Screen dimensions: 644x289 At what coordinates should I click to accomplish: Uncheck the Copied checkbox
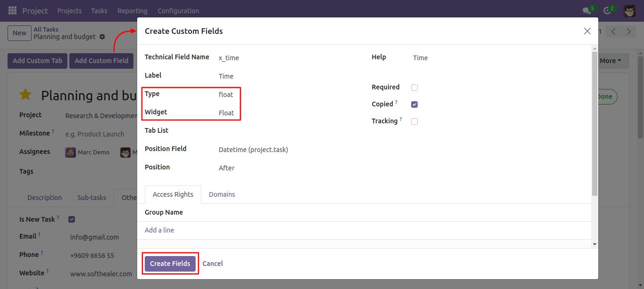point(414,104)
